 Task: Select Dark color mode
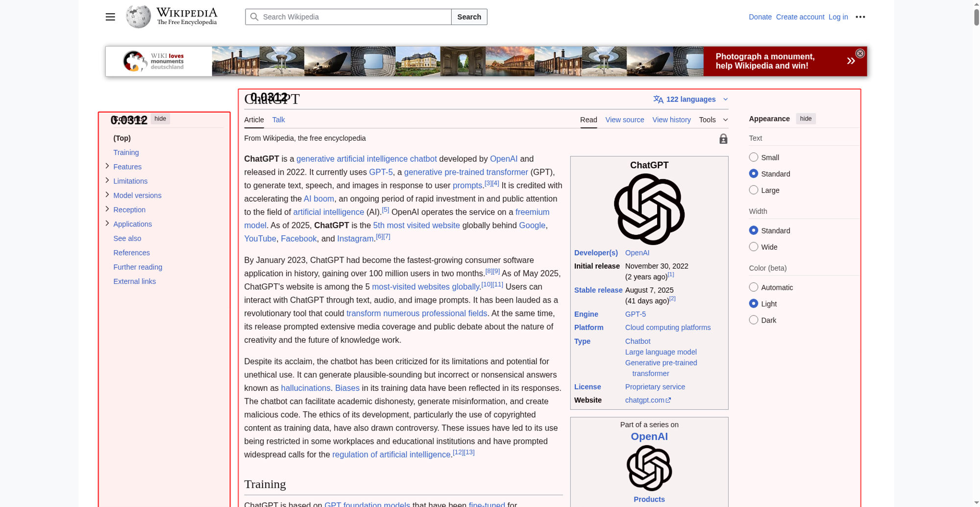tap(754, 320)
